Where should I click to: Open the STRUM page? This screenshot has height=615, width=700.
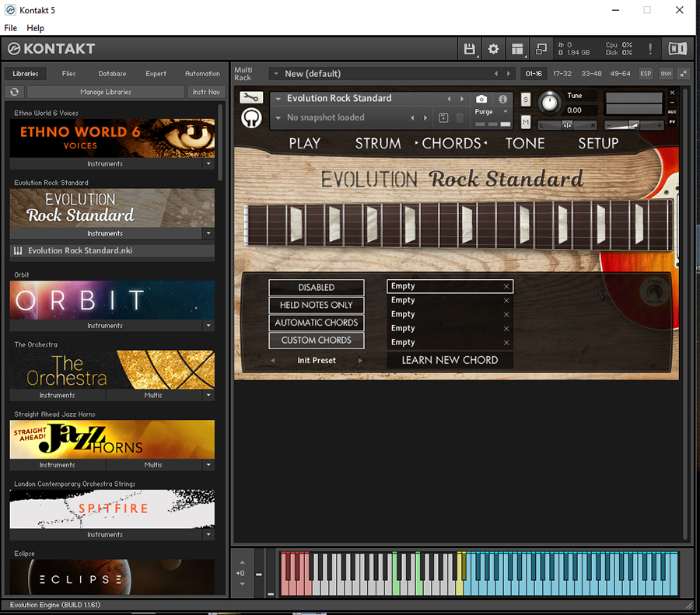(x=378, y=143)
